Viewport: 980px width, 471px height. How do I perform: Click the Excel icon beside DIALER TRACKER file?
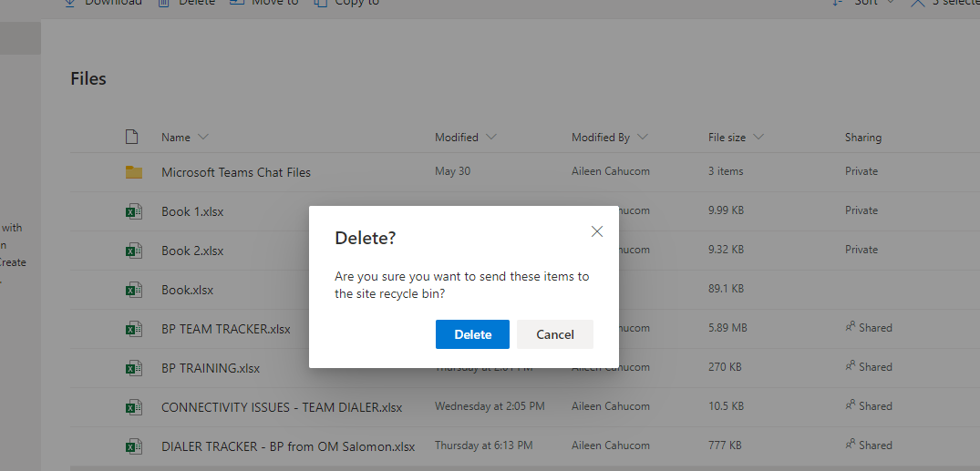click(x=134, y=446)
